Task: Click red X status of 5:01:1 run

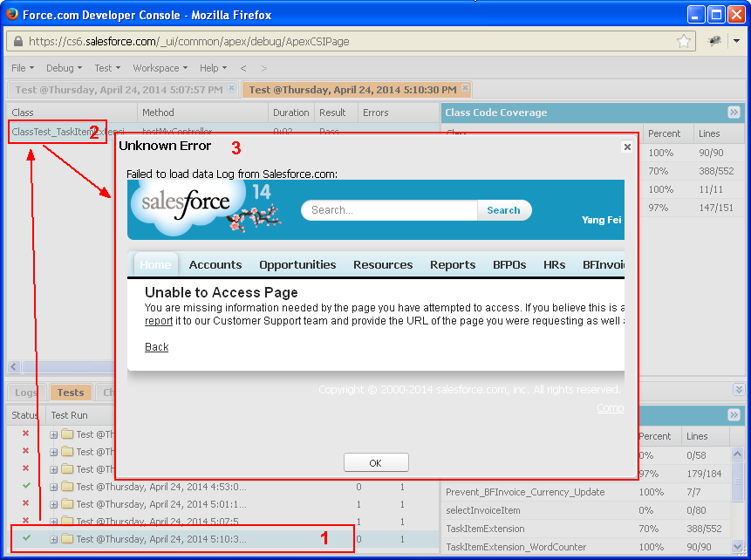Action: click(x=26, y=503)
